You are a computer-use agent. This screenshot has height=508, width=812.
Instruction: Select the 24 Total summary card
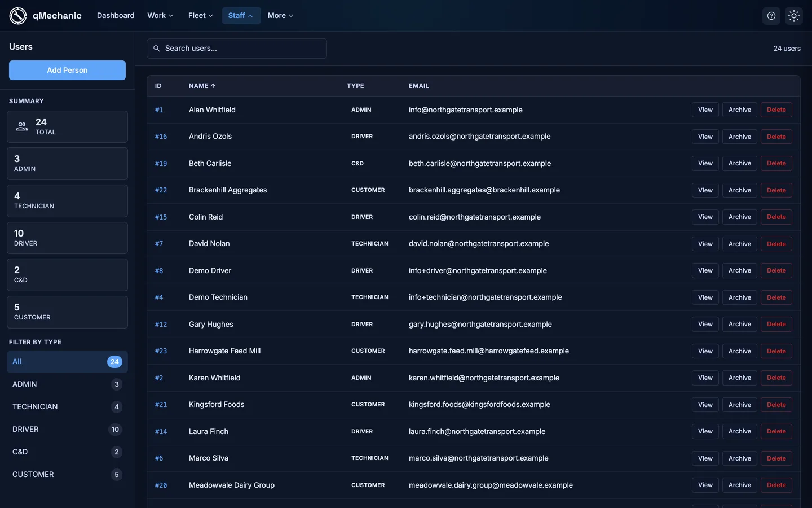[67, 126]
